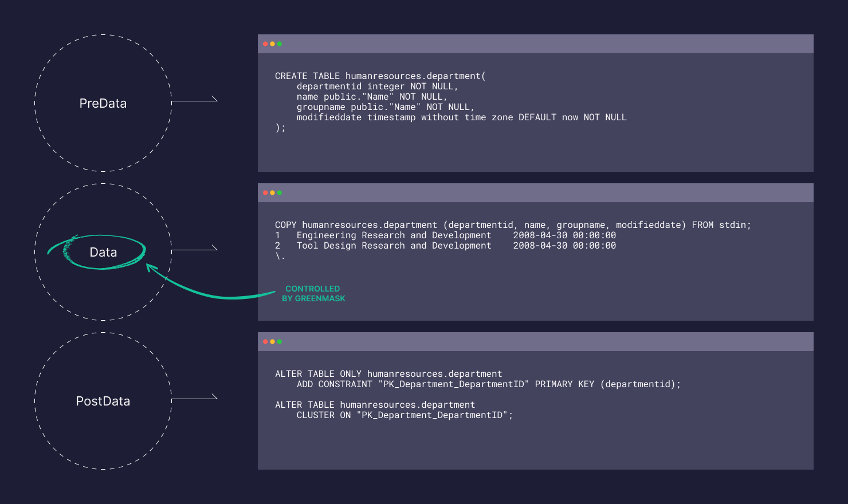Click the red dot on CREATE TABLE window
848x504 pixels.
point(265,44)
